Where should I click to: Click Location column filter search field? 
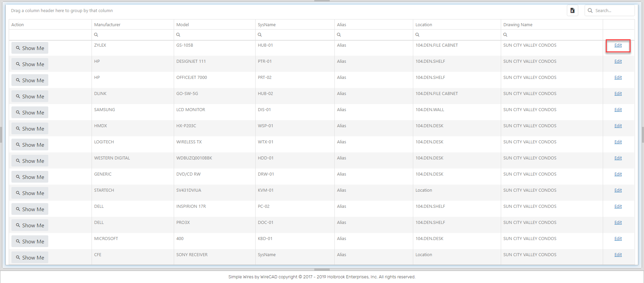tap(457, 35)
